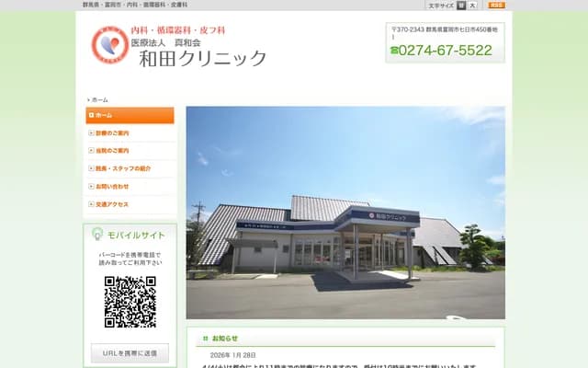Open the 診療のご案内 menu item
Screen dimensions: 588x368
(130, 132)
